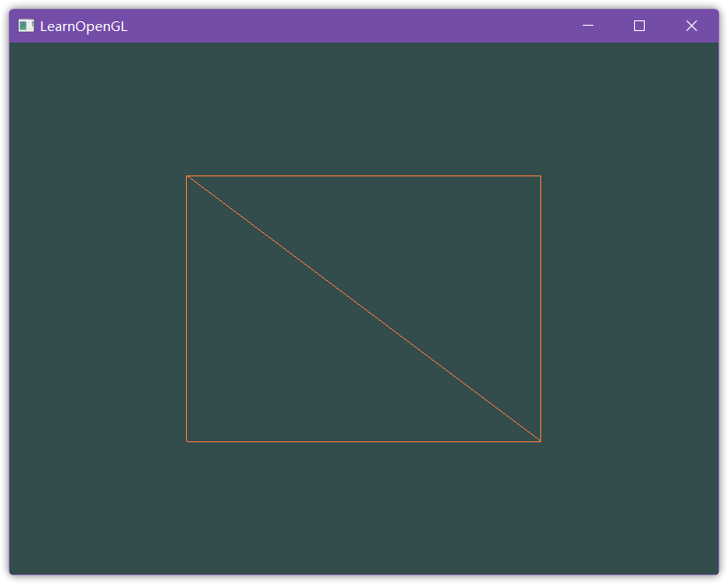Click the middle of the rectangle's bottom edge
The width and height of the screenshot is (728, 584).
(x=363, y=440)
